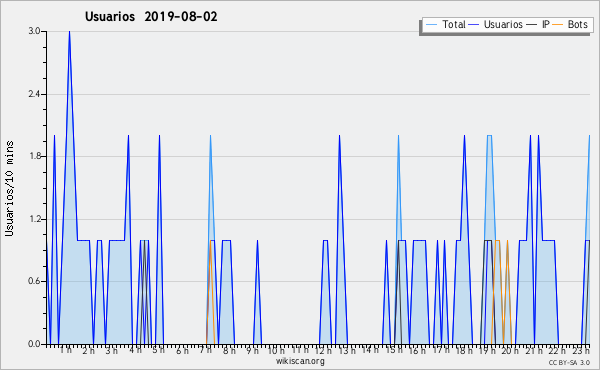Click the '12 h' x-axis label
Screen dimensions: 600x370
323,351
